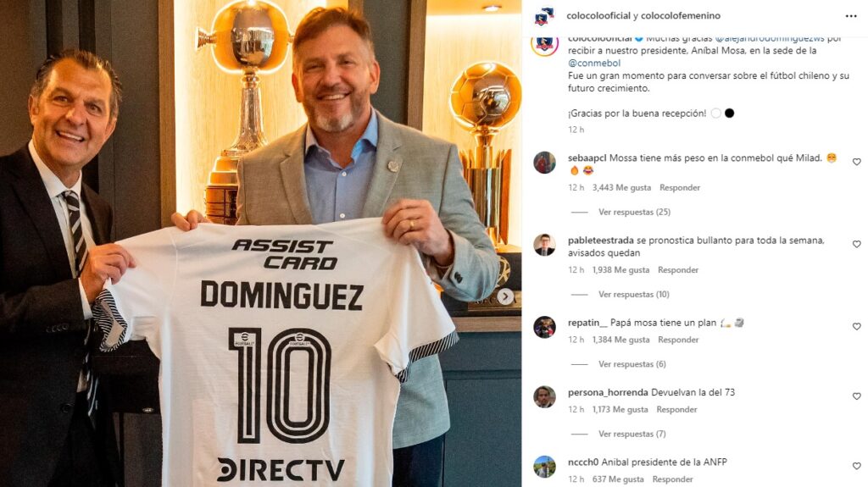Open repatin__'s profile avatar
868x487 pixels.
544,327
